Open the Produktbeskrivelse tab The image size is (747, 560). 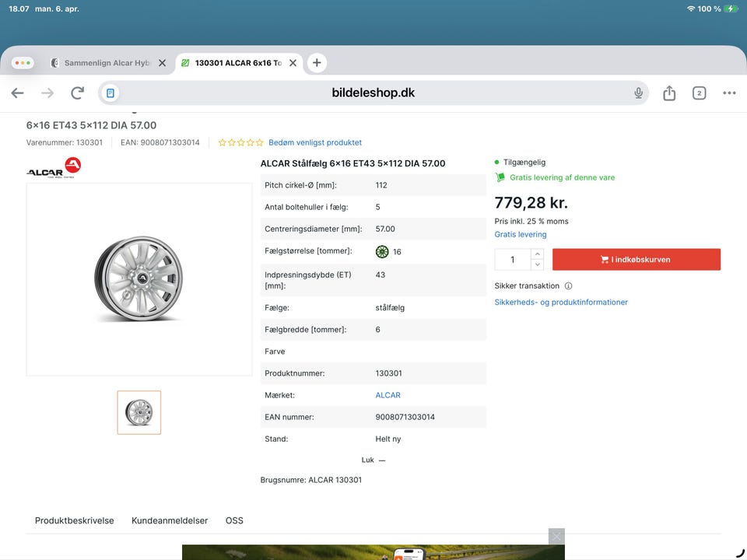pyautogui.click(x=75, y=520)
